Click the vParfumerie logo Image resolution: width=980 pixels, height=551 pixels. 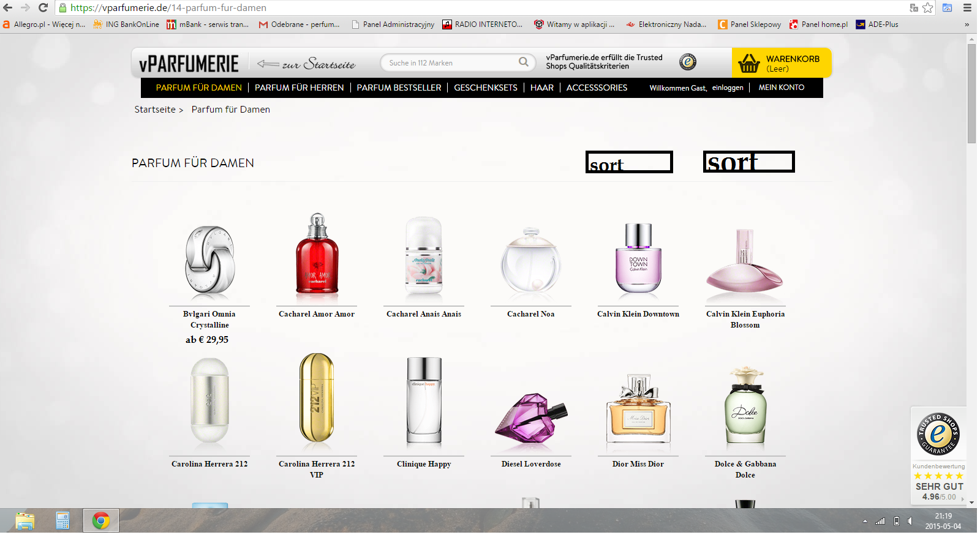(189, 63)
